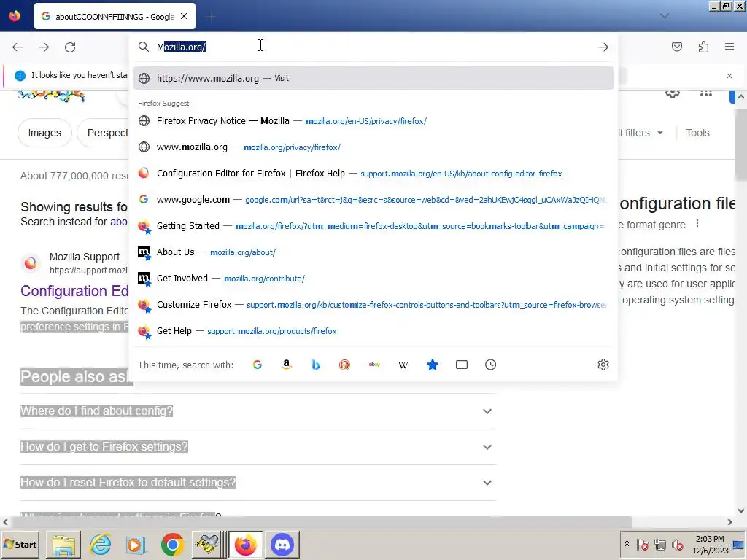
Task: Open the Windows Start menu
Action: (x=20, y=544)
